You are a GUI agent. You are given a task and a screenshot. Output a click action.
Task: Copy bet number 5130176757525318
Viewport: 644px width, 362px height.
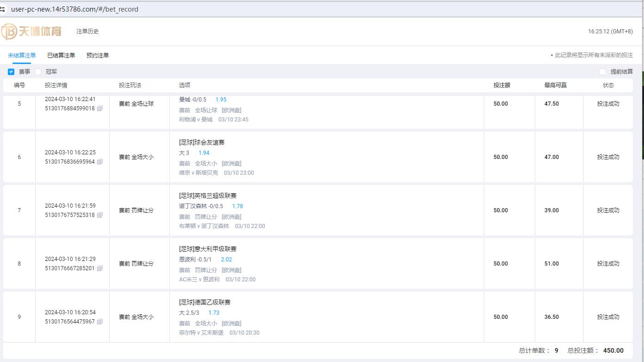pos(100,215)
